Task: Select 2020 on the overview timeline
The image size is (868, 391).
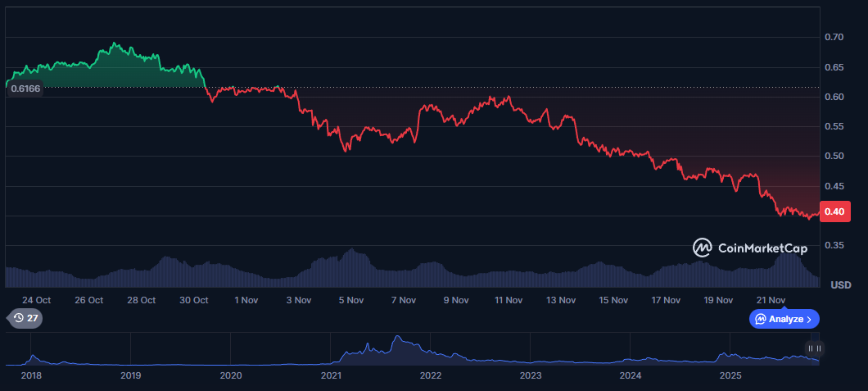Action: pos(231,375)
